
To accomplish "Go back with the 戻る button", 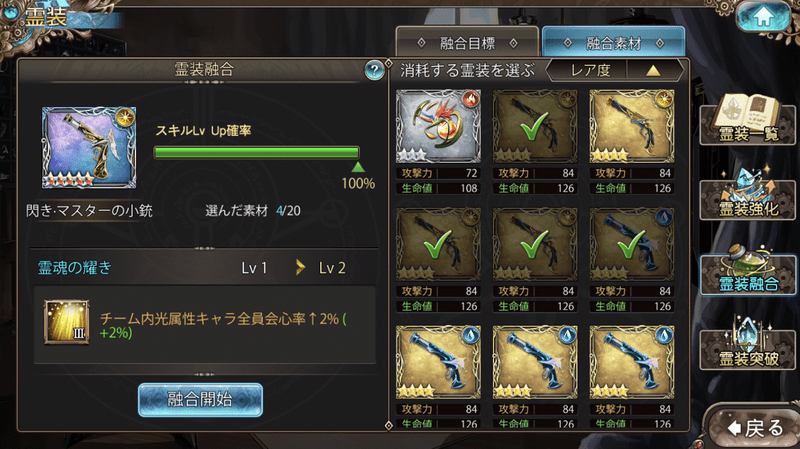I will (754, 428).
